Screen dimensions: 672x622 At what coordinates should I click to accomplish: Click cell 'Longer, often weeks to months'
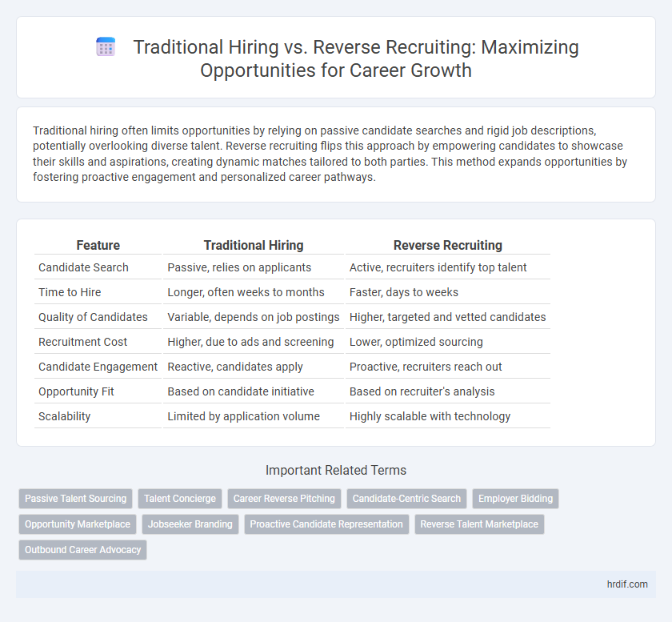coord(254,292)
